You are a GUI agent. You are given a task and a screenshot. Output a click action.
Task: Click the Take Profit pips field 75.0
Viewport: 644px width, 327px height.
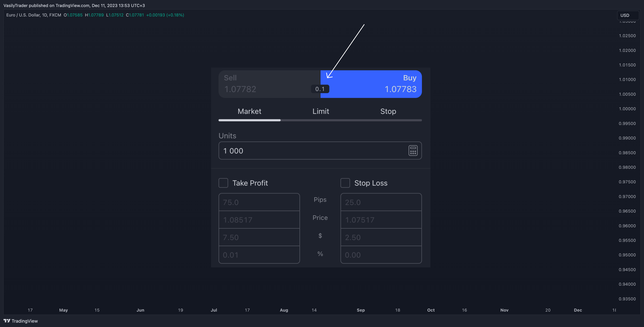pyautogui.click(x=259, y=202)
